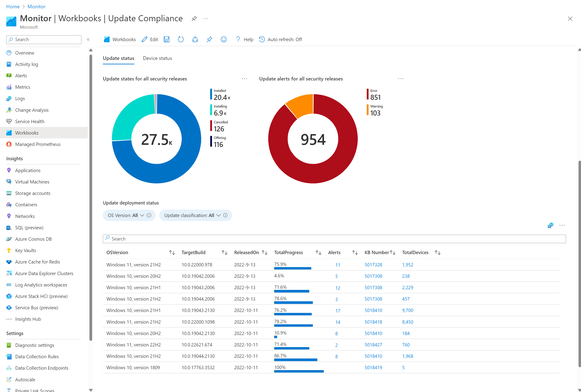The height and width of the screenshot is (392, 581).
Task: Switch to the Device status tab
Action: click(157, 58)
